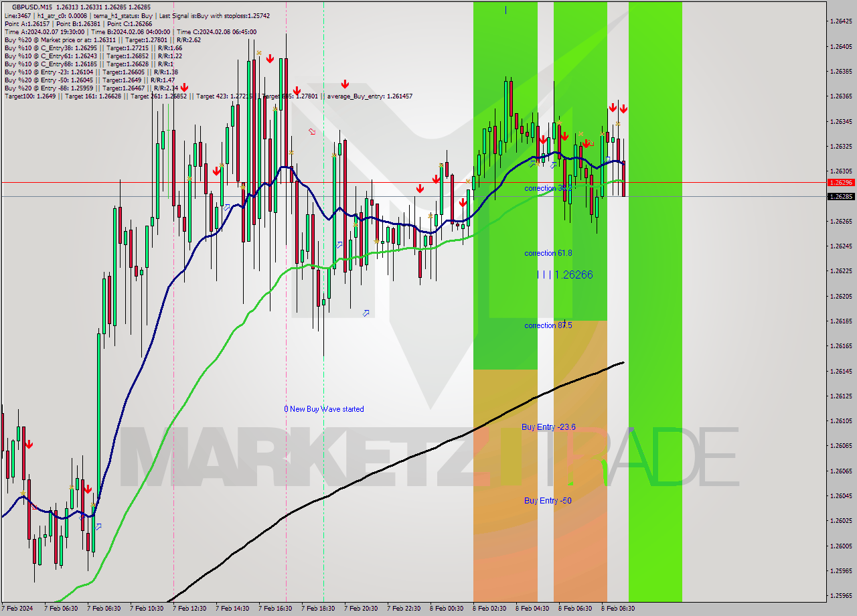Image resolution: width=857 pixels, height=616 pixels.
Task: Click the black 1.26285 current price tag
Action: [x=841, y=196]
